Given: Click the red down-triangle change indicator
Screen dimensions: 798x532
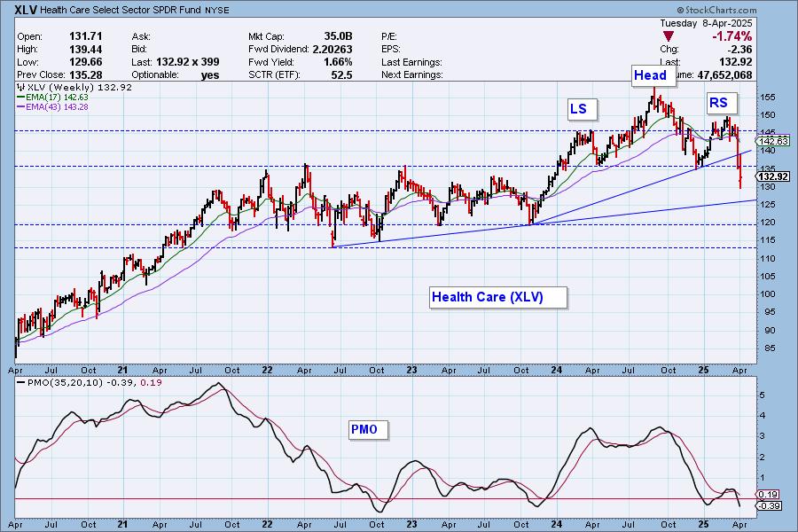Looking at the screenshot, I should pyautogui.click(x=669, y=36).
